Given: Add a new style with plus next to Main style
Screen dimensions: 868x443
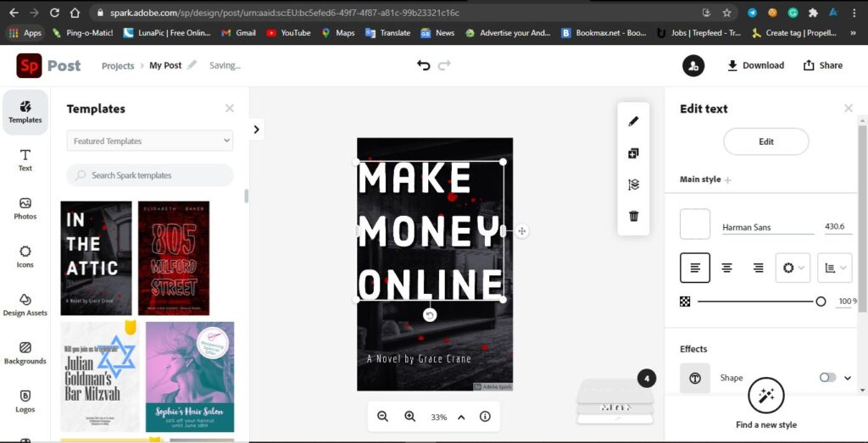Looking at the screenshot, I should point(727,180).
